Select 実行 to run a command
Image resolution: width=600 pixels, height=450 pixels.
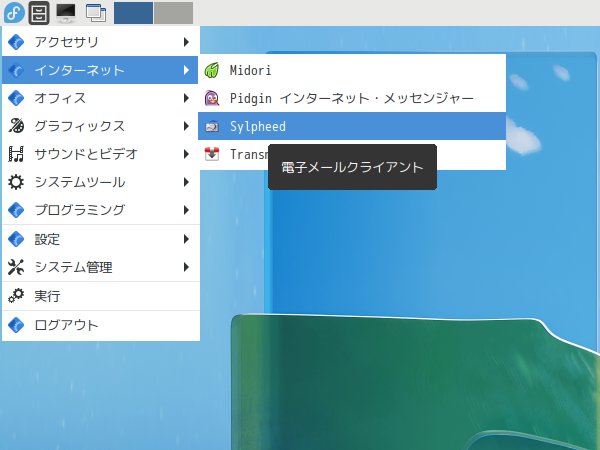pos(101,296)
